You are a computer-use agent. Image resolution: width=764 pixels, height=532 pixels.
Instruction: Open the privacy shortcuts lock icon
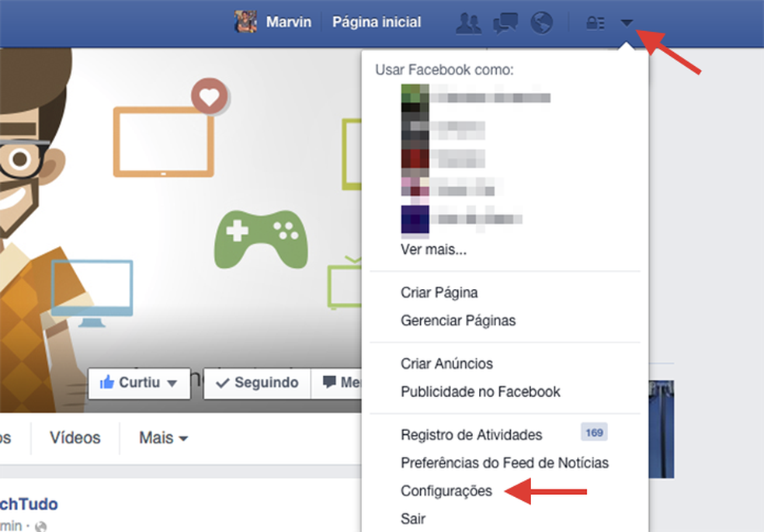click(x=595, y=23)
